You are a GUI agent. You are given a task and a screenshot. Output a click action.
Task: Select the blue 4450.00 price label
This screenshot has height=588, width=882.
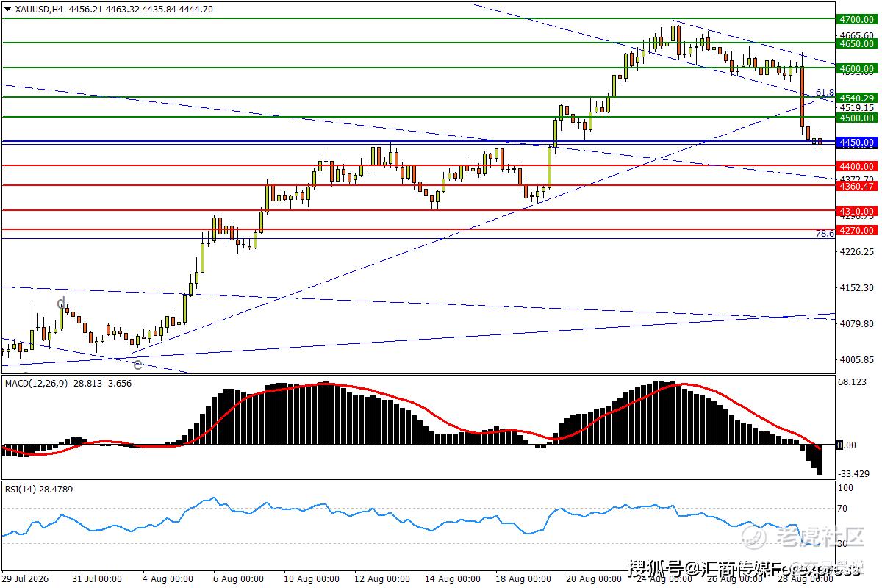click(x=856, y=142)
